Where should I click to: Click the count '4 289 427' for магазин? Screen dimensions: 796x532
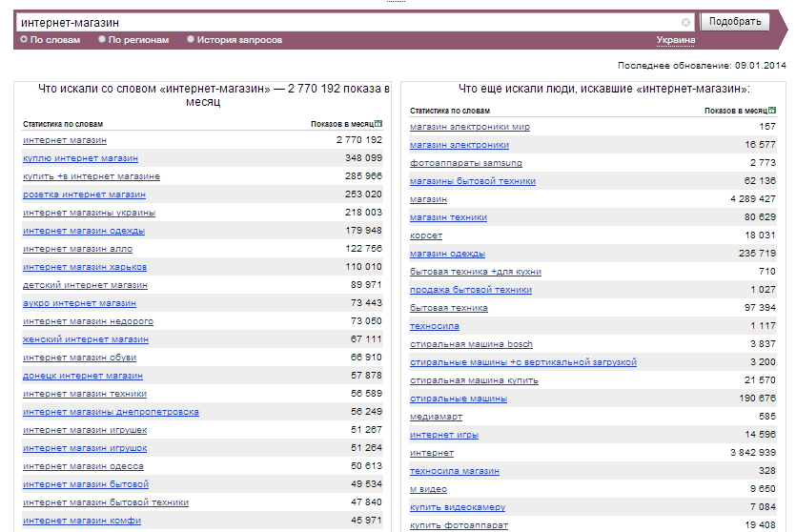pyautogui.click(x=752, y=199)
